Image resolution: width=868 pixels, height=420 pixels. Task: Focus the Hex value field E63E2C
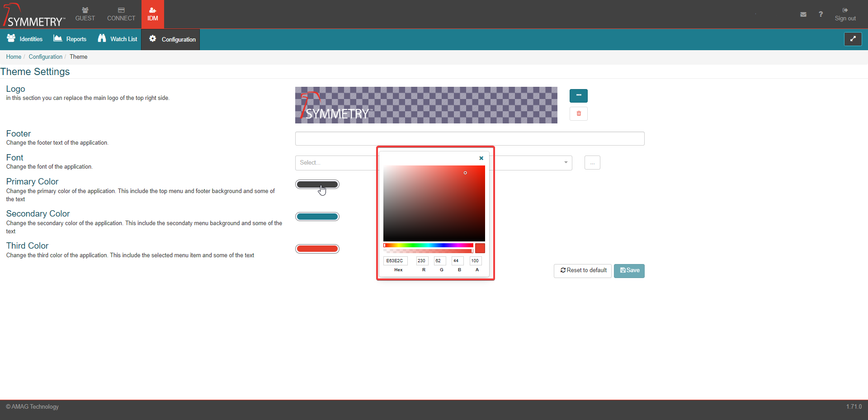[395, 261]
